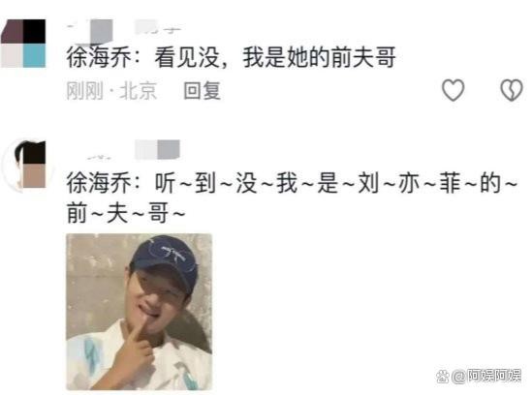Screen dimensions: 532x395
Task: Tap the paw icon in the watermark
Action: click(x=443, y=377)
